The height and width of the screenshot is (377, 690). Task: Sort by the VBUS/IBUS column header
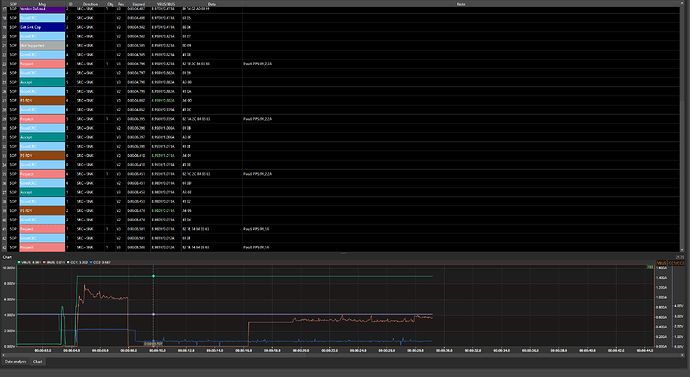coord(166,4)
